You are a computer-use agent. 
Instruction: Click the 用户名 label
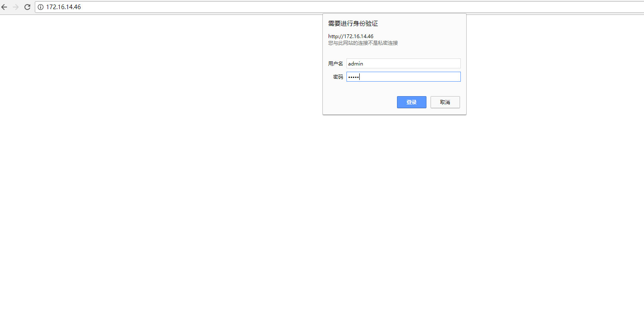335,64
